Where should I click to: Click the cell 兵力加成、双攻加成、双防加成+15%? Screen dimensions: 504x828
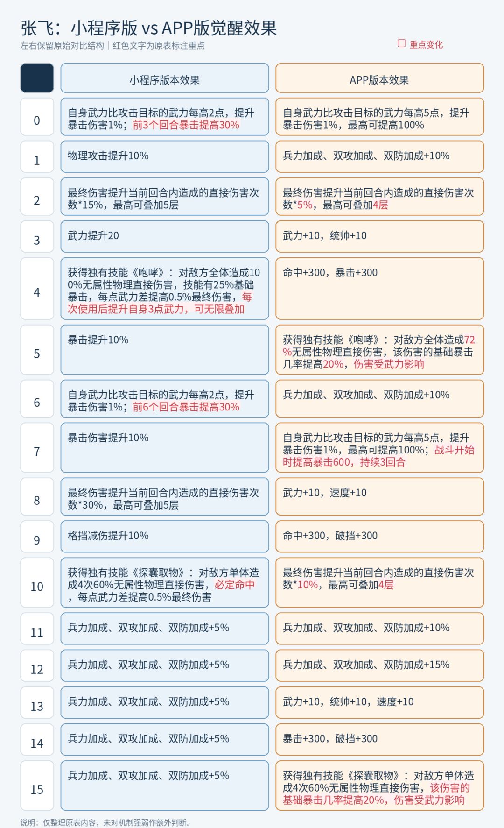(x=379, y=665)
